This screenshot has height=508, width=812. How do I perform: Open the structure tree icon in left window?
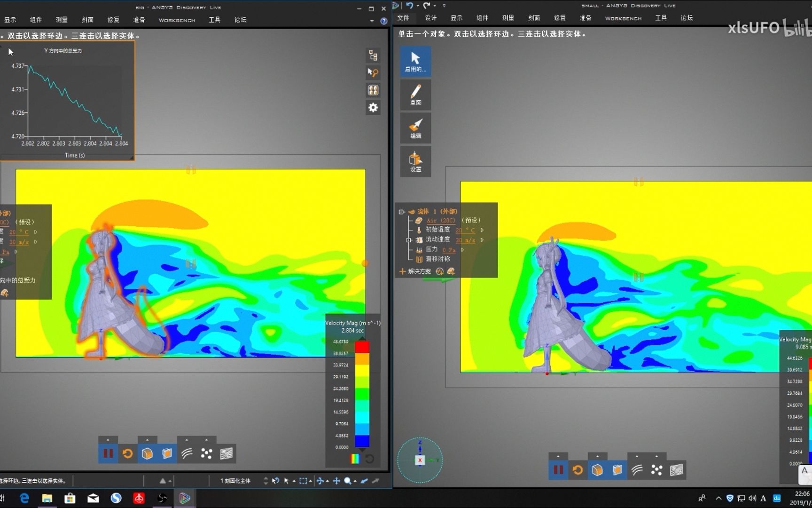tap(373, 56)
